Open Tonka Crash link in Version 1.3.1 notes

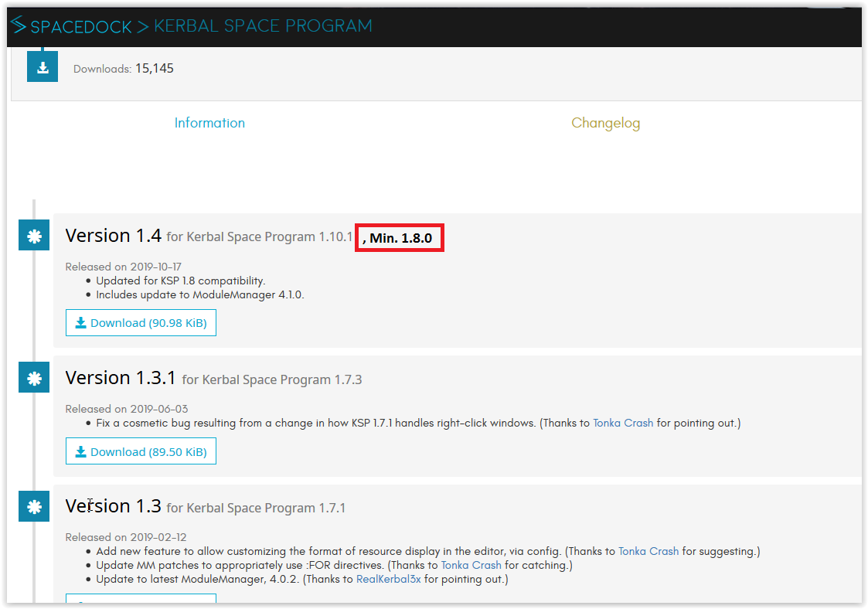623,423
